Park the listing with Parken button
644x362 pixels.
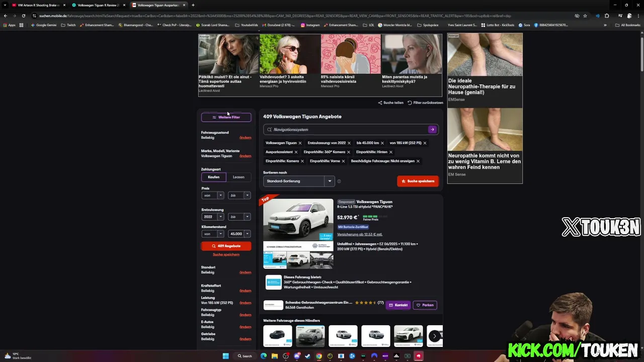coord(425,305)
